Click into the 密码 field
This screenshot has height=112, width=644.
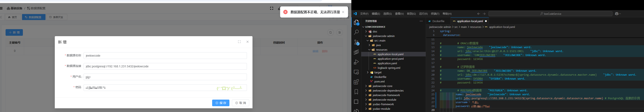[165, 88]
